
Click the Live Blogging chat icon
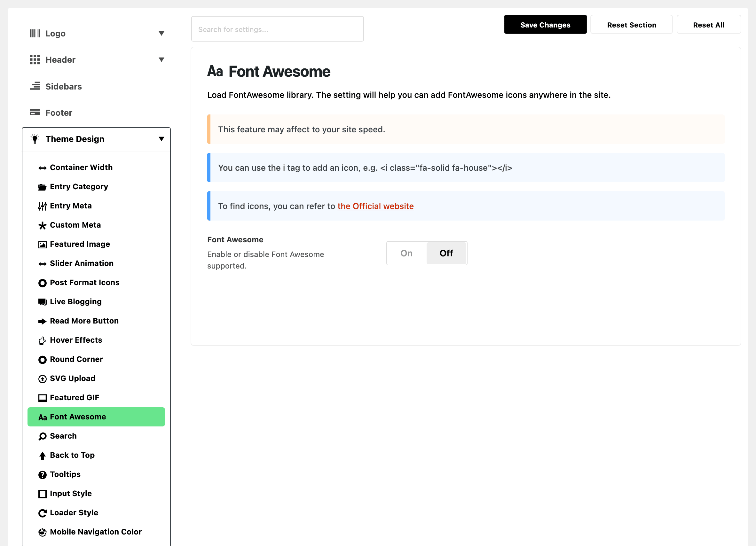click(42, 302)
